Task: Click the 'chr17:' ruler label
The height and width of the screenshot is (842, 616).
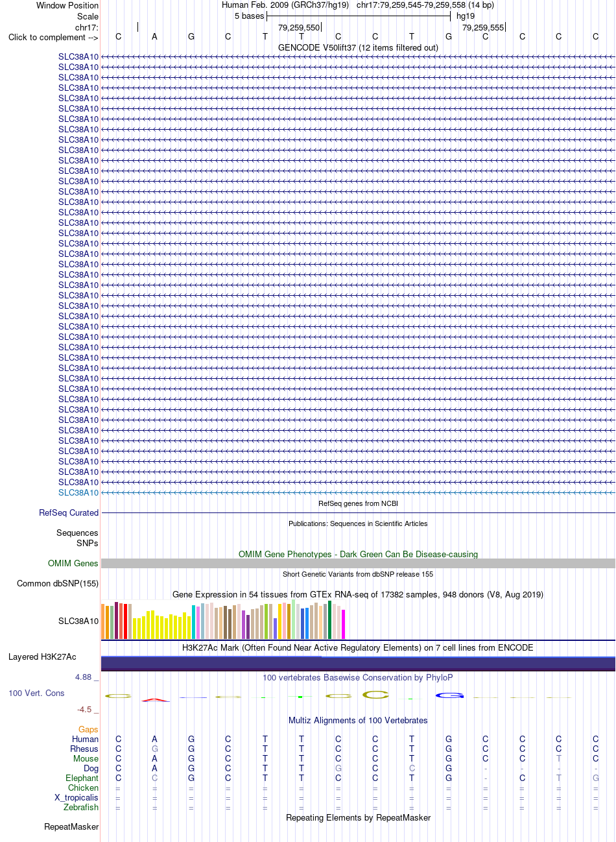Action: pyautogui.click(x=87, y=27)
